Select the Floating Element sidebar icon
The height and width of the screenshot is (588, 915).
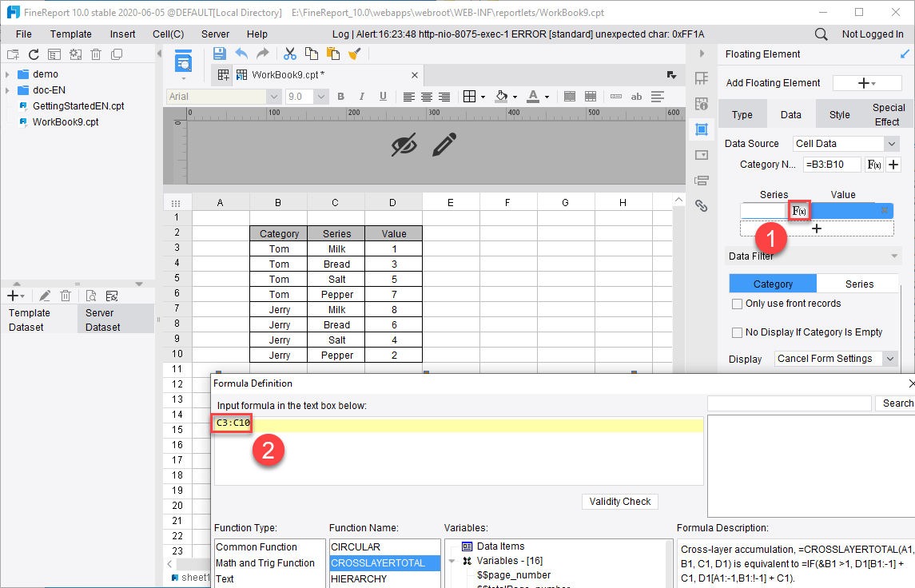[x=702, y=129]
